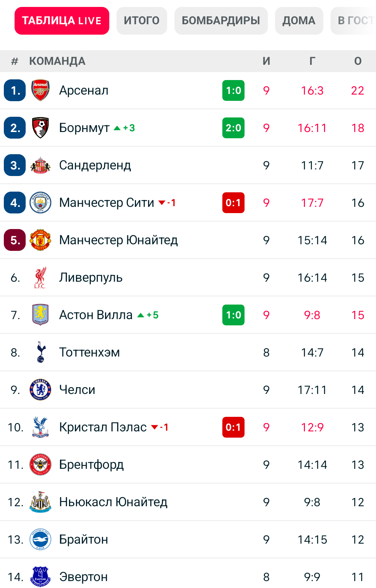376x588 pixels.
Task: Open the БОМБАРДИРЫ tab
Action: click(x=221, y=21)
